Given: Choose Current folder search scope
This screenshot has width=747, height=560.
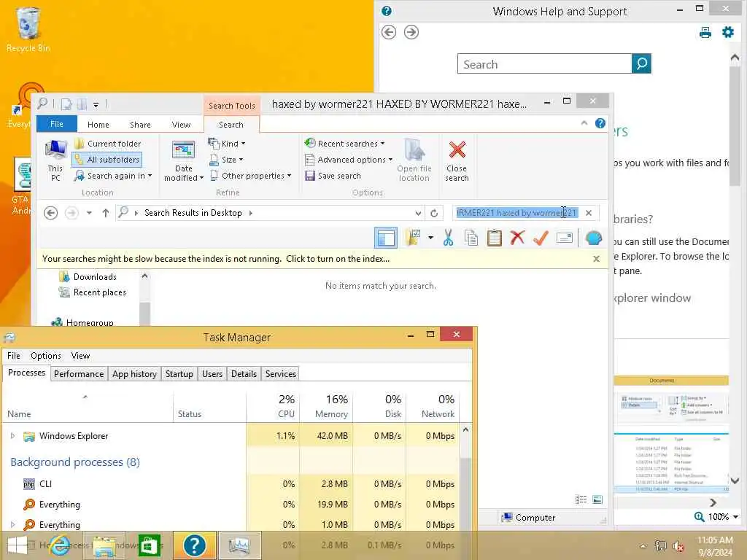Looking at the screenshot, I should click(108, 144).
